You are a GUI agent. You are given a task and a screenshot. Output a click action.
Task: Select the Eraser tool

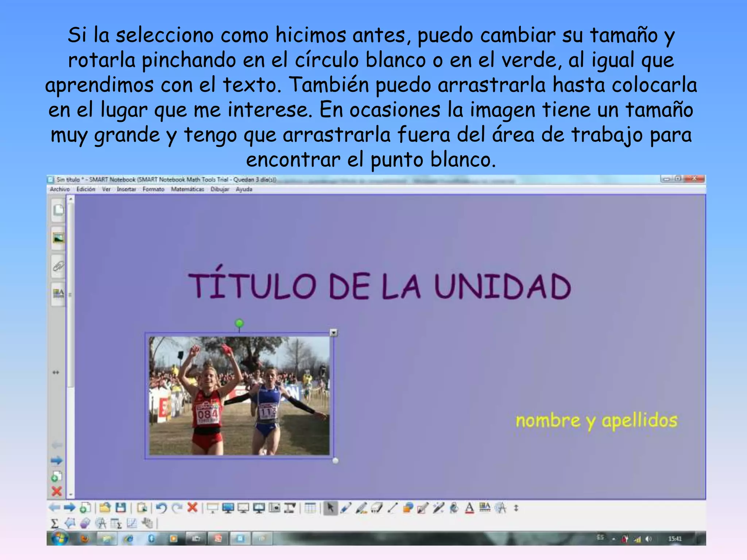pos(377,508)
